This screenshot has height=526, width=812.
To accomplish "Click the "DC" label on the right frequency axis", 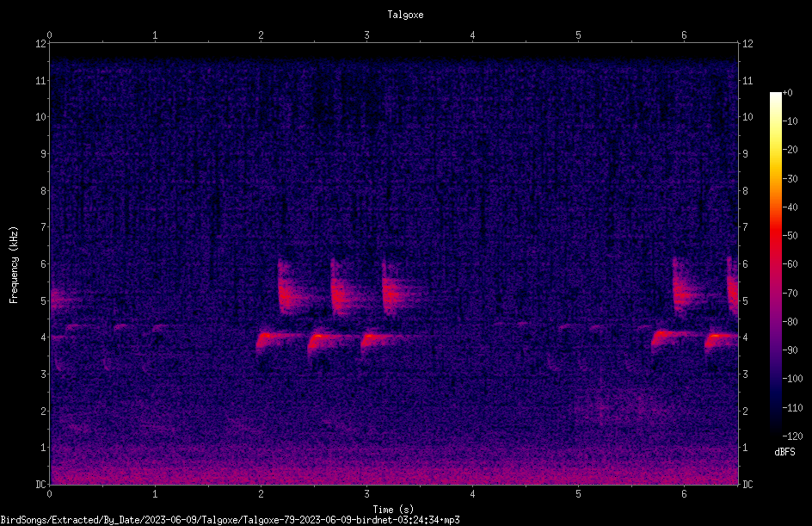I will (x=747, y=485).
